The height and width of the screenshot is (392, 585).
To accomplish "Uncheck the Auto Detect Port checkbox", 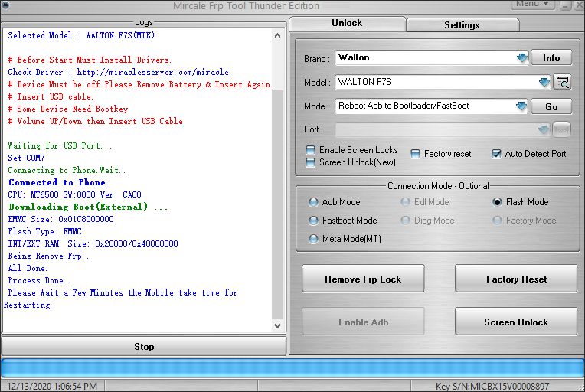I will [x=496, y=154].
